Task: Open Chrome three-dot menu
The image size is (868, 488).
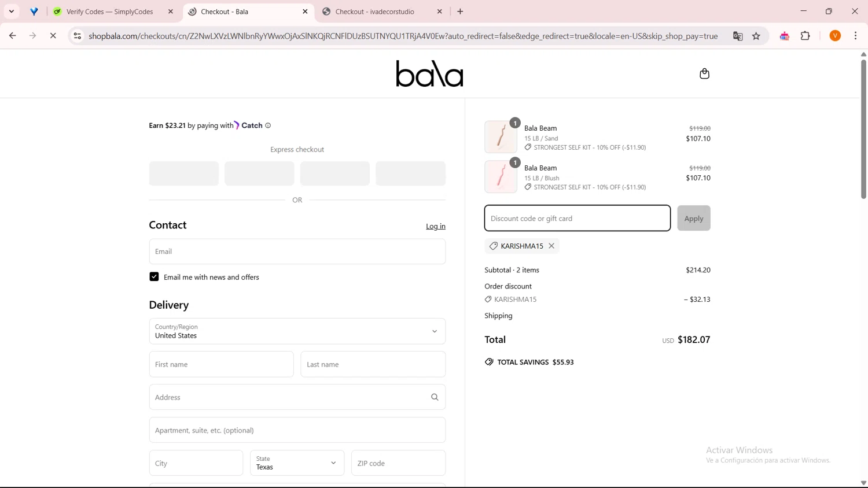Action: [x=856, y=36]
